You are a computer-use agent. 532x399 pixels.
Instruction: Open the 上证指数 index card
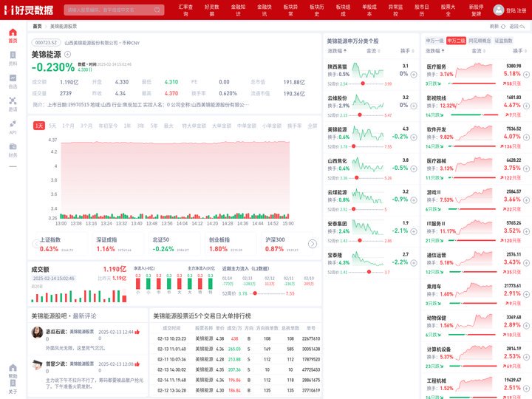click(61, 245)
